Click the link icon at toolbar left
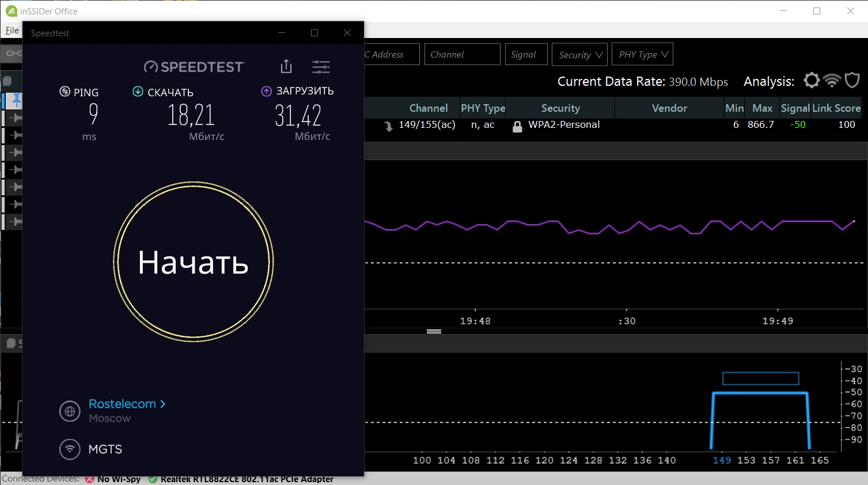 [13, 54]
